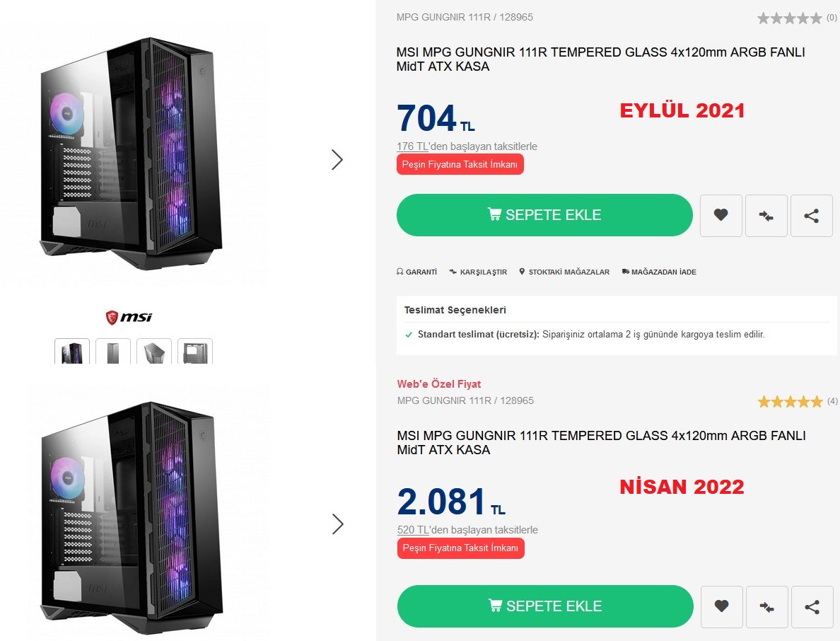Open the gold star rating with (4) reviews
The image size is (840, 641).
pyautogui.click(x=790, y=402)
